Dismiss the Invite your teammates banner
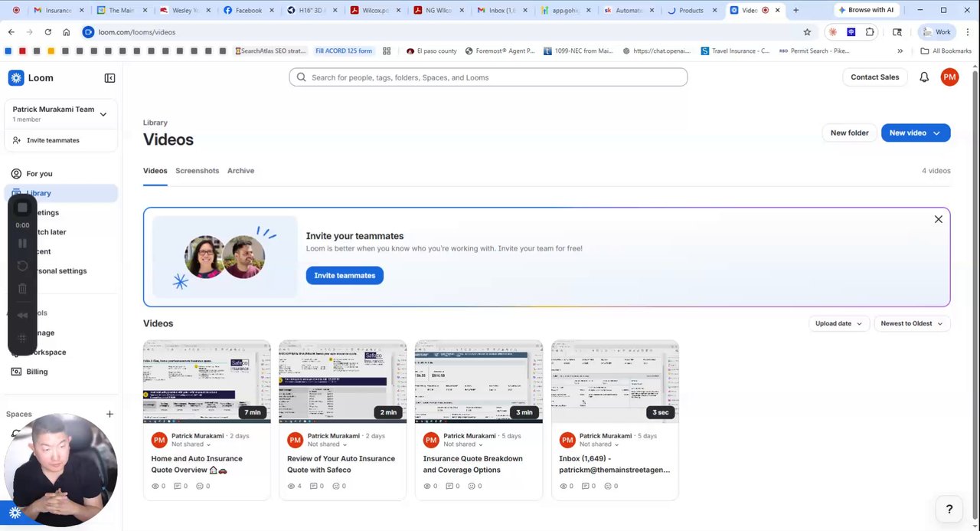The width and height of the screenshot is (980, 531). [x=938, y=219]
